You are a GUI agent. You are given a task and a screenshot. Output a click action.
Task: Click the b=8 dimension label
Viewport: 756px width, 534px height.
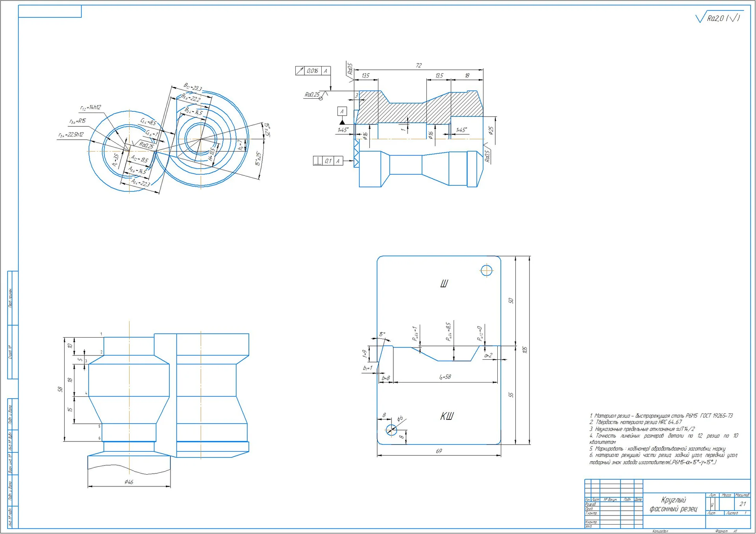(x=385, y=378)
